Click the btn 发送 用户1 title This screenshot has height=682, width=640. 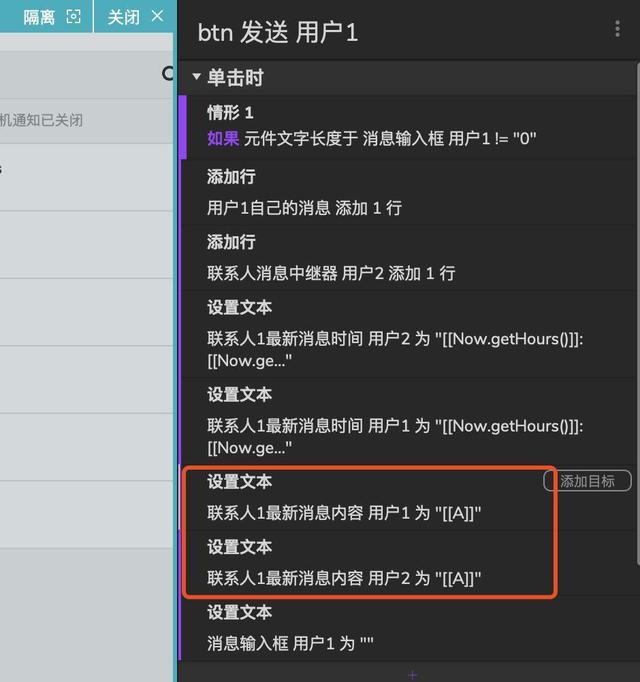point(278,33)
